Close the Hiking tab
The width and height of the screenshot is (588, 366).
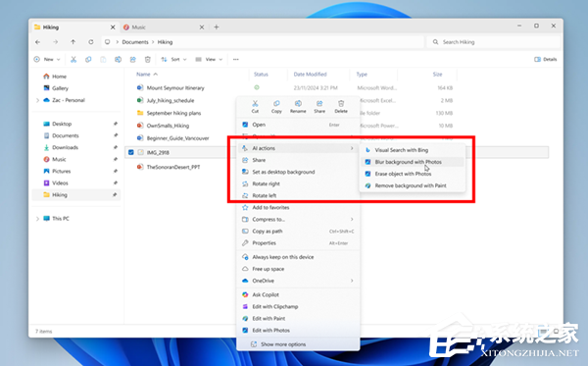pos(113,27)
